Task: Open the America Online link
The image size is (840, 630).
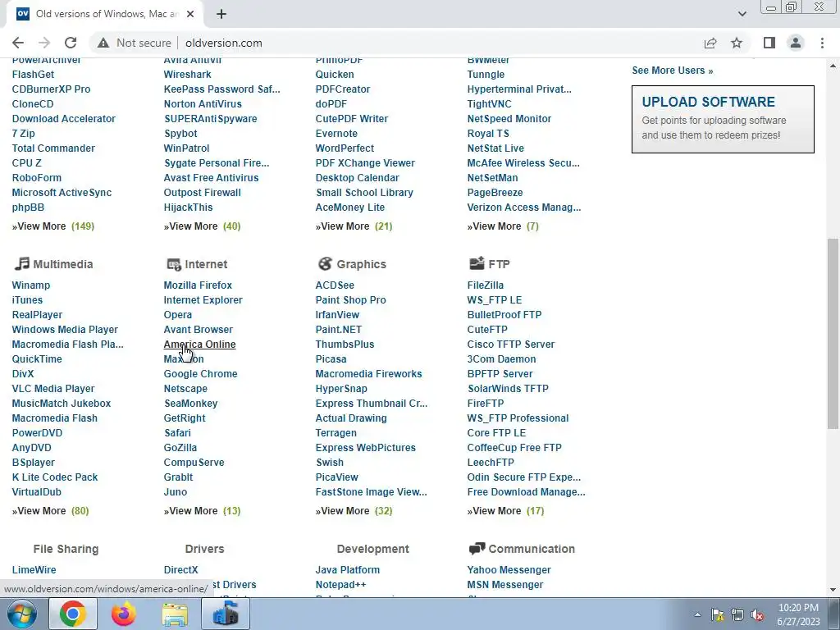Action: pyautogui.click(x=199, y=345)
